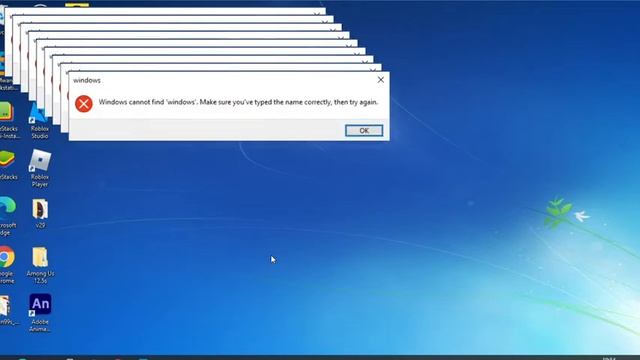The image size is (640, 360).
Task: Launch BlueStacks desktop icon
Action: pos(8,165)
